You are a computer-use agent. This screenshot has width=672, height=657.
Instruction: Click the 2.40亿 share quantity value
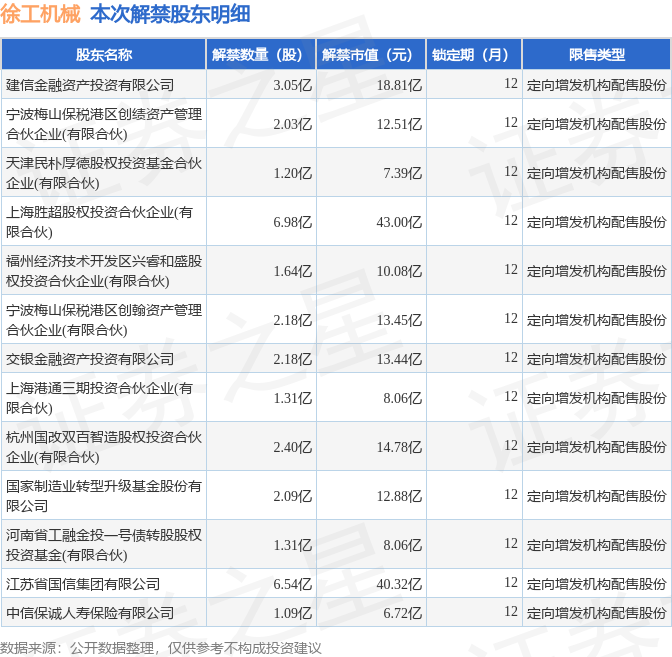coord(293,447)
